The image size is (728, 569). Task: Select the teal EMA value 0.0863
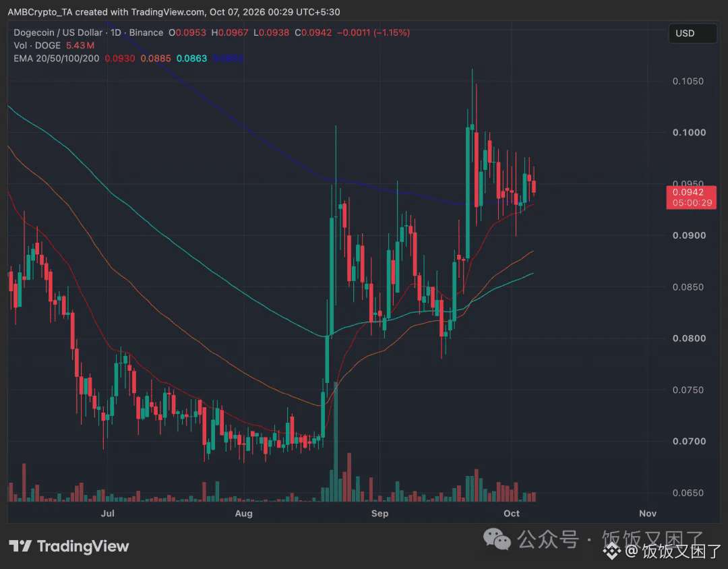click(191, 59)
